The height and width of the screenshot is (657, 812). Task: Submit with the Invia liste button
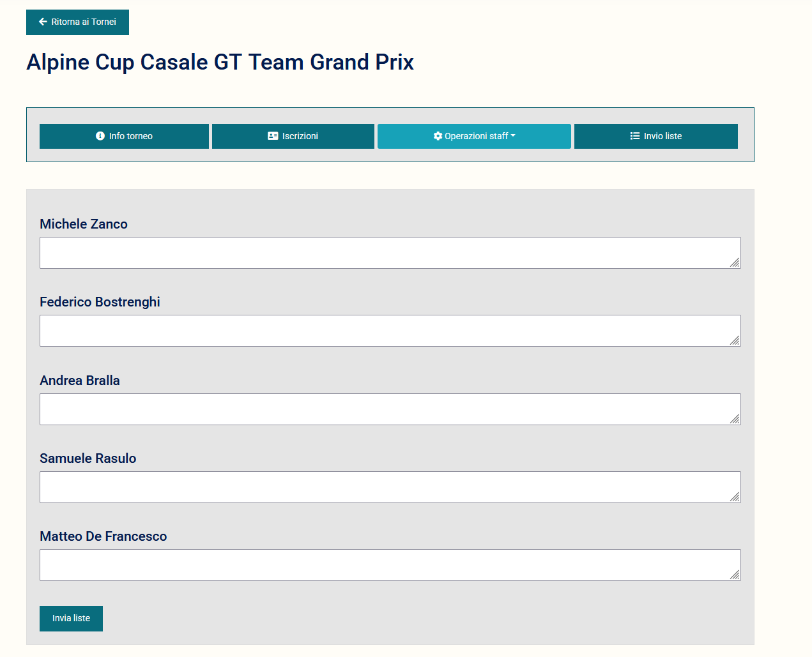[71, 618]
